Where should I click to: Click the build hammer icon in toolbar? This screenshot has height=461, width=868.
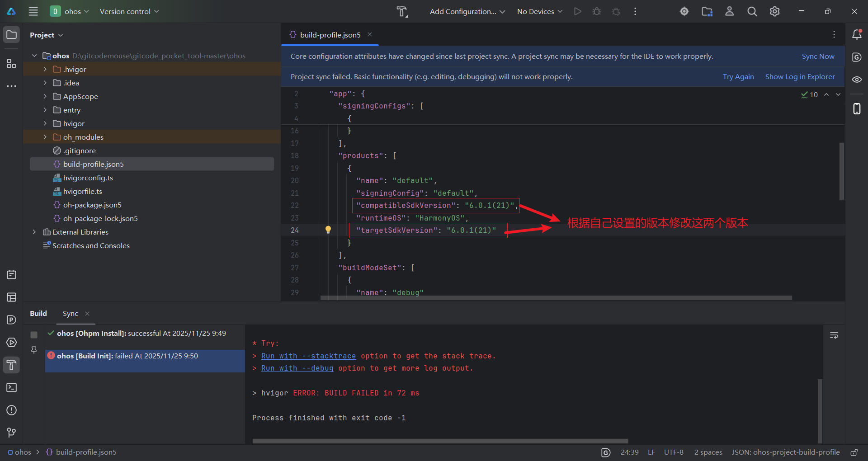pyautogui.click(x=402, y=11)
